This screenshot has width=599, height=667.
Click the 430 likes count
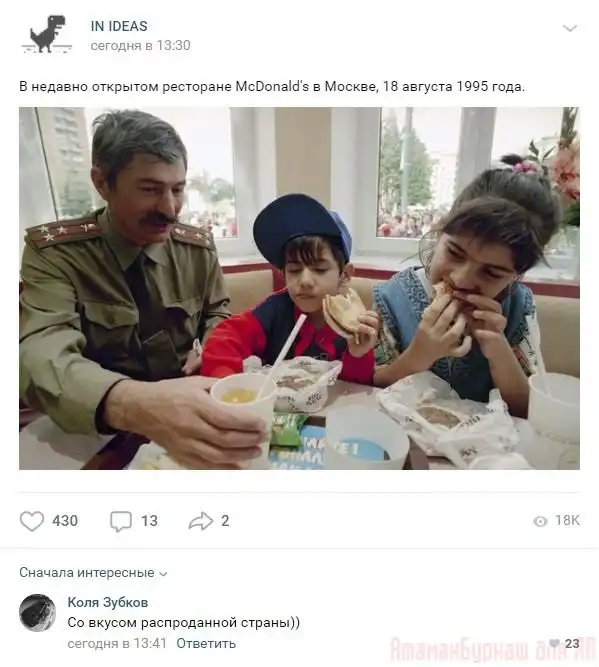(65, 521)
